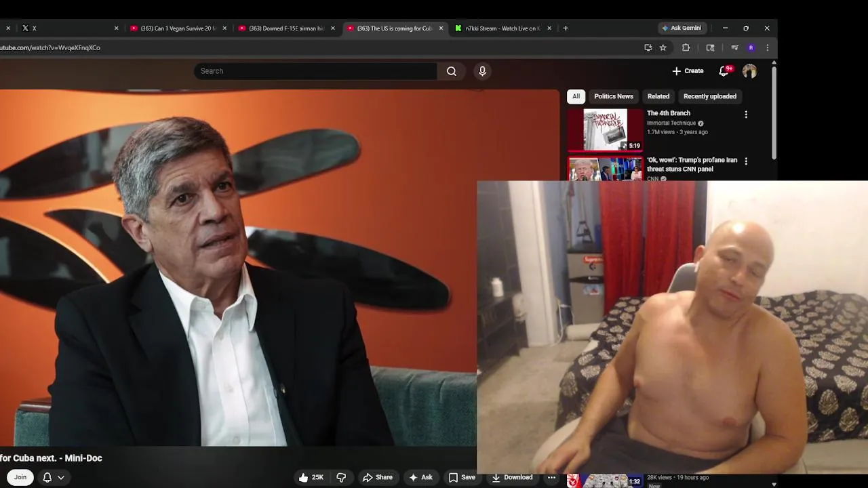The width and height of the screenshot is (868, 488).
Task: Click video title 'for Cuba next. - Mini-Doc'
Action: 51,458
